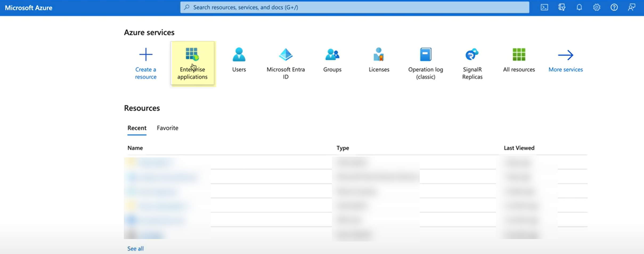644x254 pixels.
Task: Open the Feedback icon in header
Action: (x=631, y=7)
